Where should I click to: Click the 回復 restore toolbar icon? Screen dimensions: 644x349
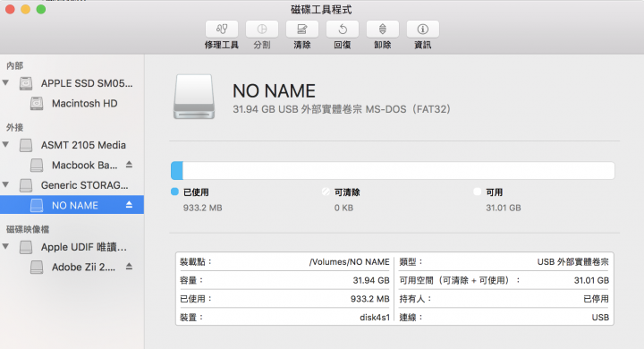coord(342,30)
